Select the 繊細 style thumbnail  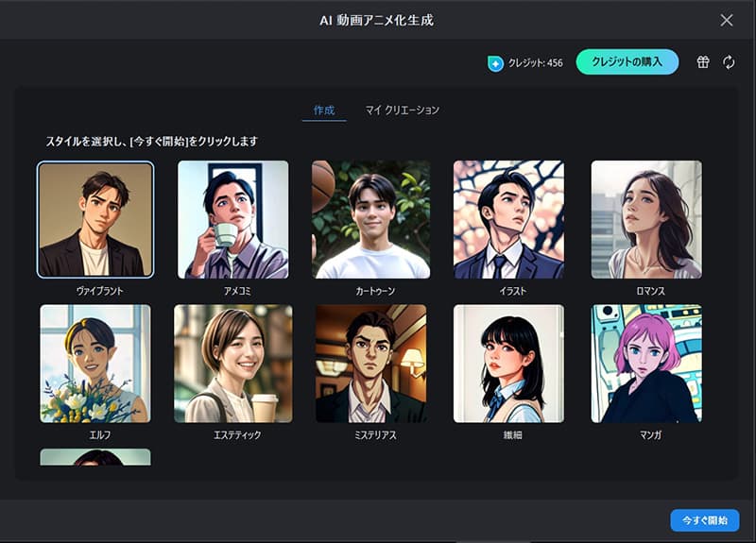tap(508, 364)
